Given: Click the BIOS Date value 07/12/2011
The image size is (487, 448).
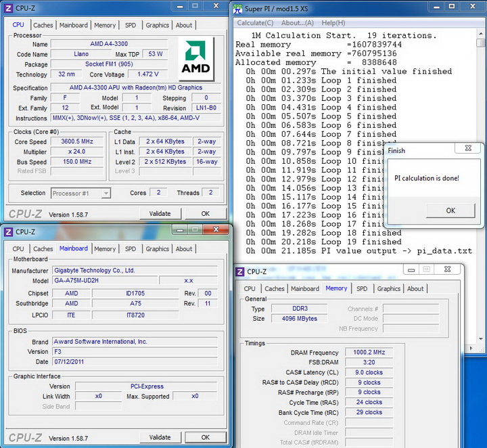Looking at the screenshot, I should [x=135, y=361].
